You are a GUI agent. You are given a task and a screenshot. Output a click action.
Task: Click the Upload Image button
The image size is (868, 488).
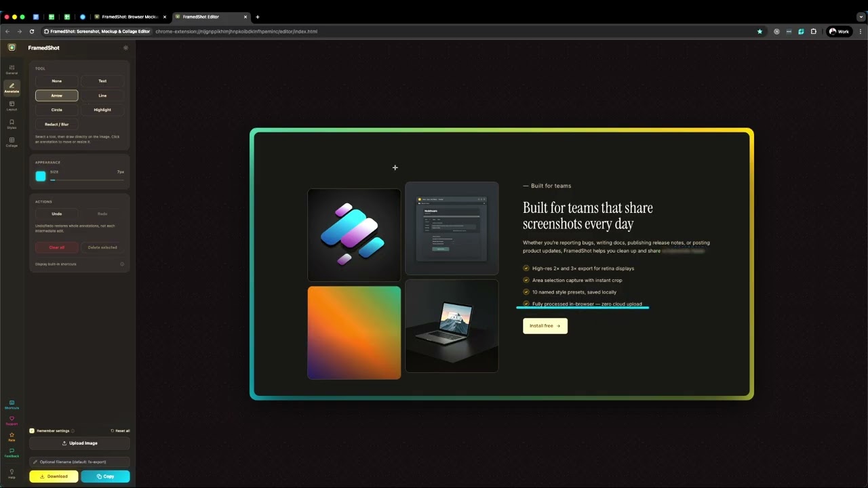pyautogui.click(x=79, y=443)
